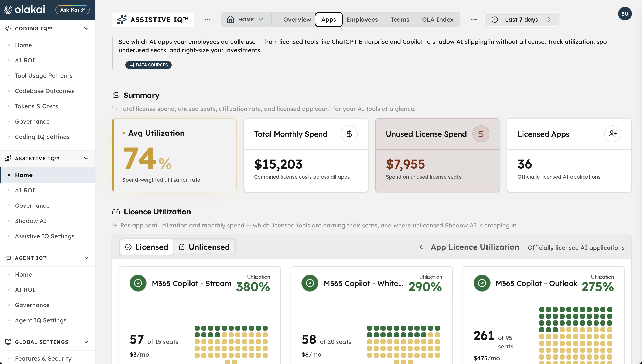Screen dimensions: 642x364
Task: Click the Agent IQ robot icon
Action: tap(8, 258)
